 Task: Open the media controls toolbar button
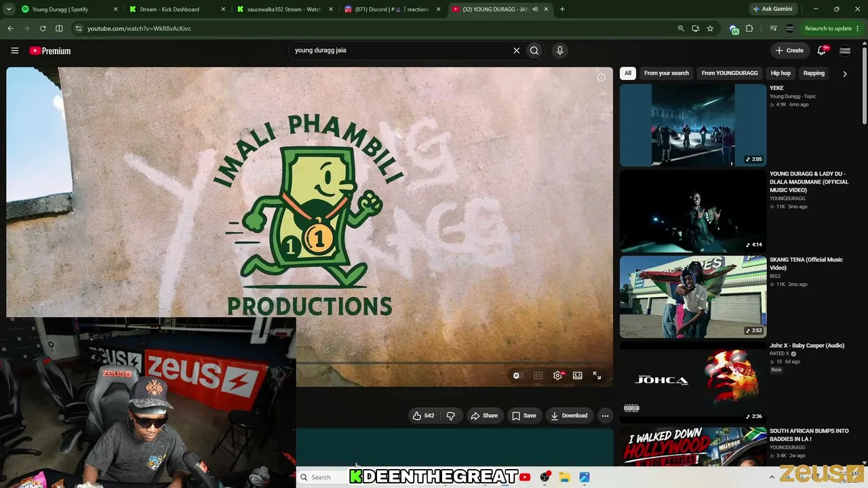[774, 28]
